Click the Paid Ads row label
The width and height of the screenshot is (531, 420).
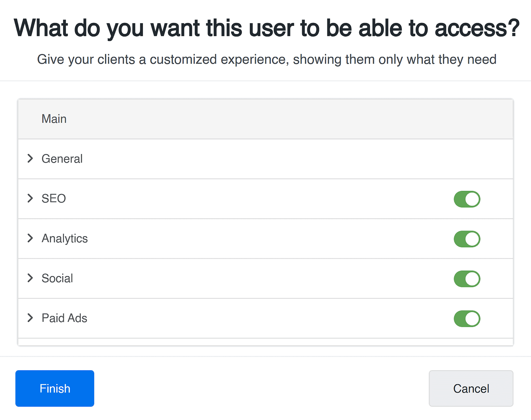tap(64, 318)
